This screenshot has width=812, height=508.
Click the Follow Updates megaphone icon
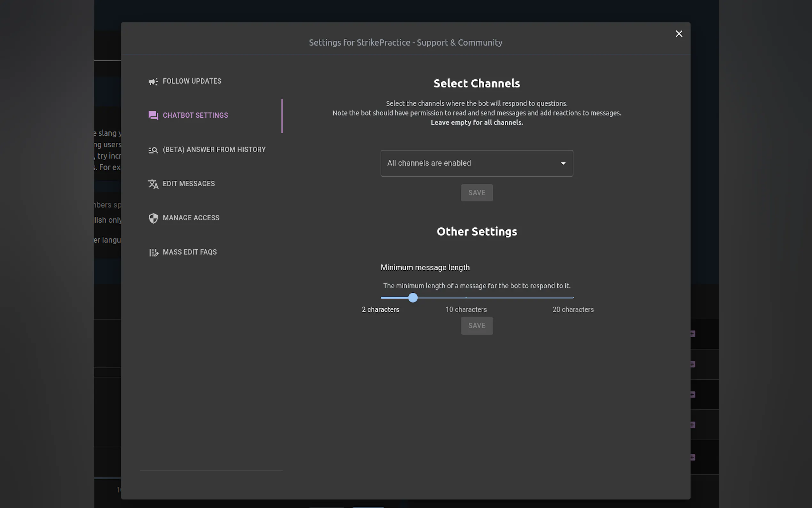[153, 82]
